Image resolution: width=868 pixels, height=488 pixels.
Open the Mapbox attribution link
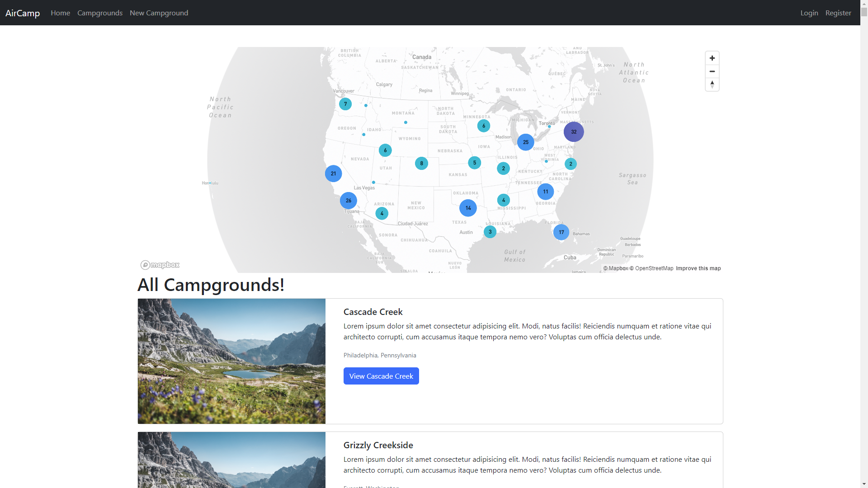(616, 268)
